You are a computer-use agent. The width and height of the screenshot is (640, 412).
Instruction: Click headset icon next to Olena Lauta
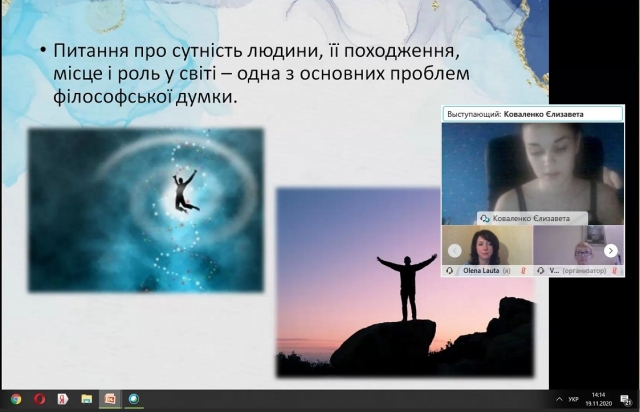450,270
